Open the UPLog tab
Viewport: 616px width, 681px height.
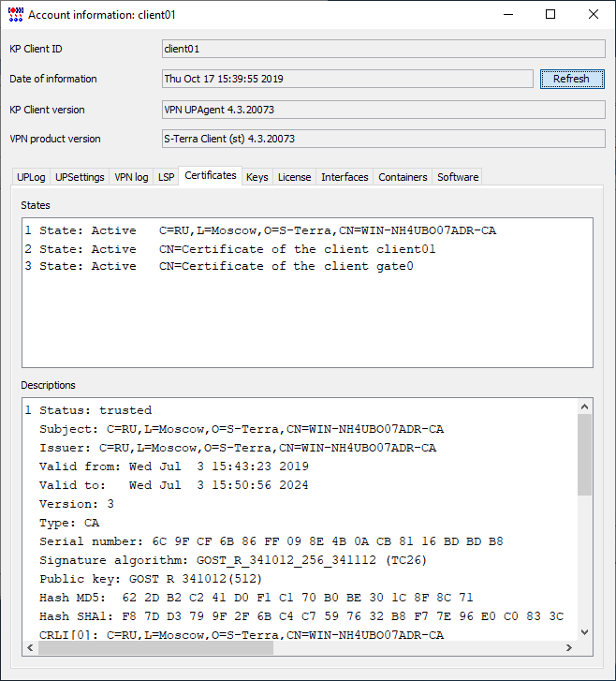31,177
